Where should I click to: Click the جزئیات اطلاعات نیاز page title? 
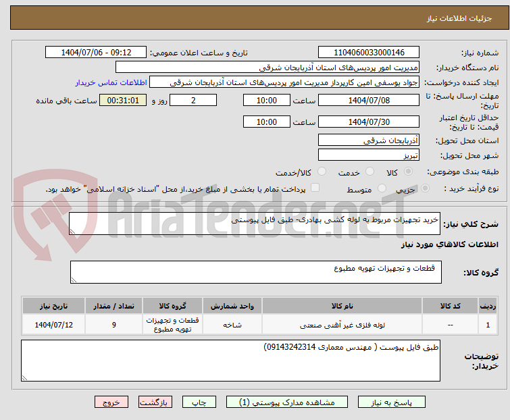coord(459,18)
